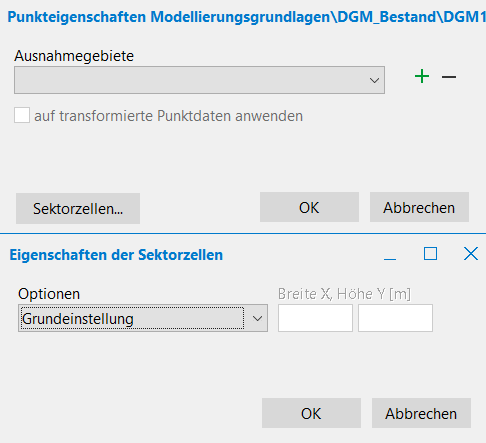Choose Abbrechen in the Sektorzellen dialog
The image size is (486, 443).
pyautogui.click(x=421, y=413)
